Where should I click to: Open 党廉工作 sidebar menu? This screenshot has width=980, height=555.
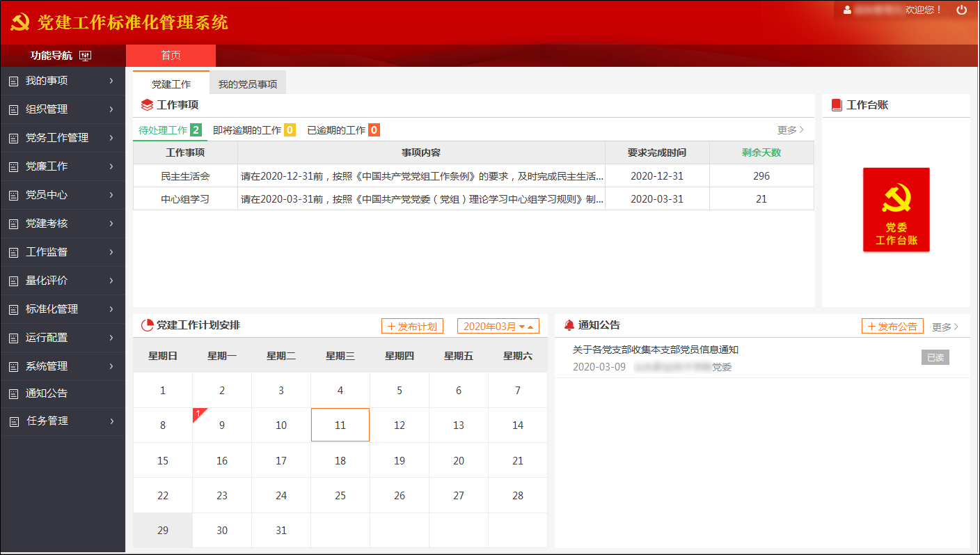(x=63, y=166)
